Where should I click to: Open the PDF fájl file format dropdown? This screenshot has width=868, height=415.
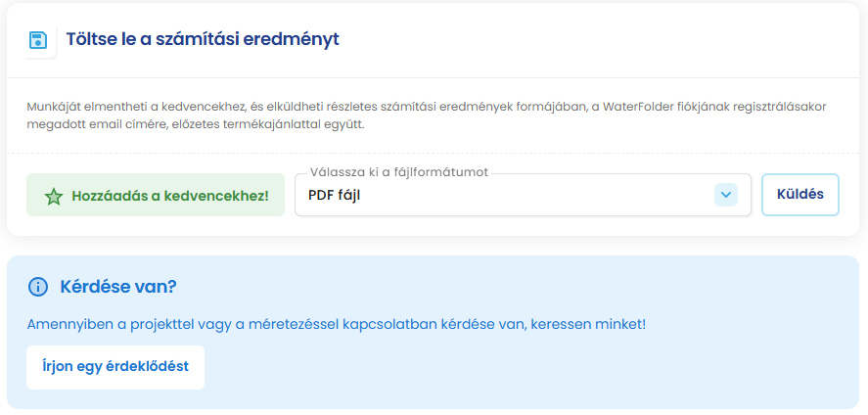pos(509,195)
